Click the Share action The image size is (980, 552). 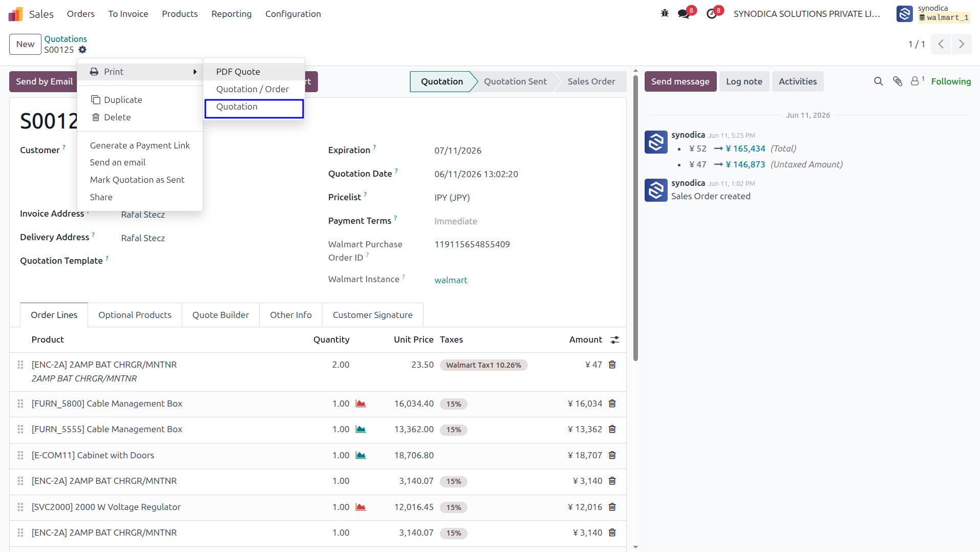(x=140, y=197)
